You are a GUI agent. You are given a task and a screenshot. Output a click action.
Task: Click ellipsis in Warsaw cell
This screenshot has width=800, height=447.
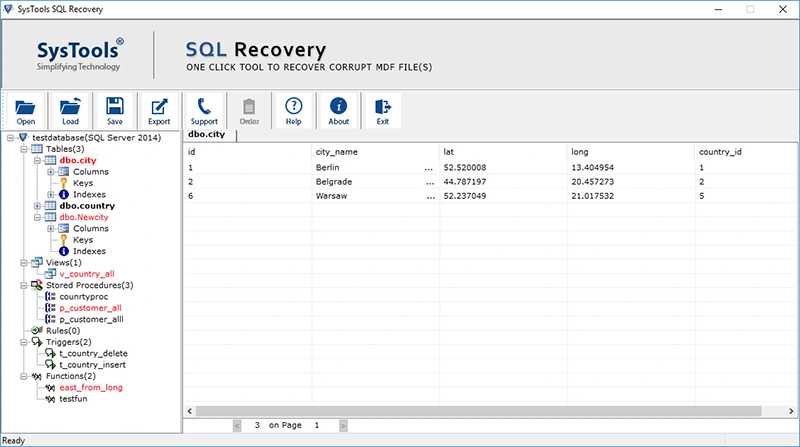pyautogui.click(x=431, y=196)
